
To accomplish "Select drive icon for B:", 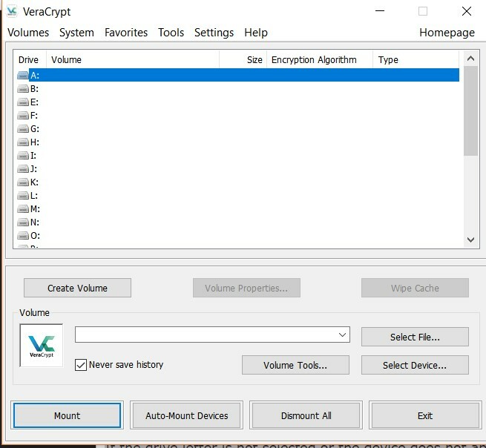I will click(x=23, y=89).
